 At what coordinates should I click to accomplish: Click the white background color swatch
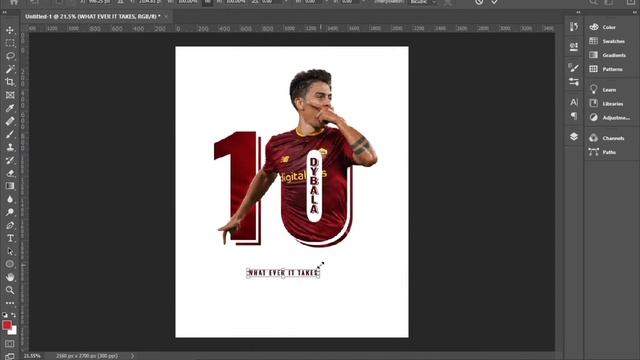click(14, 331)
